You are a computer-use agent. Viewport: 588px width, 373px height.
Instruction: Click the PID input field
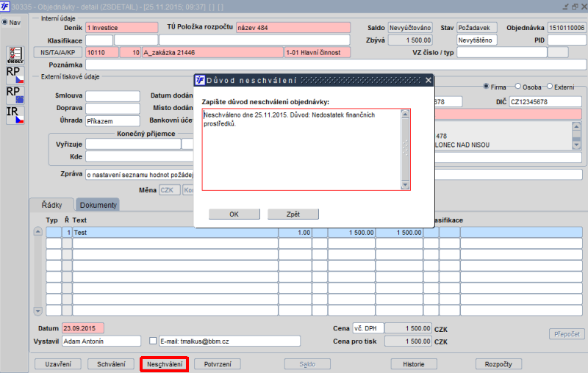click(567, 40)
